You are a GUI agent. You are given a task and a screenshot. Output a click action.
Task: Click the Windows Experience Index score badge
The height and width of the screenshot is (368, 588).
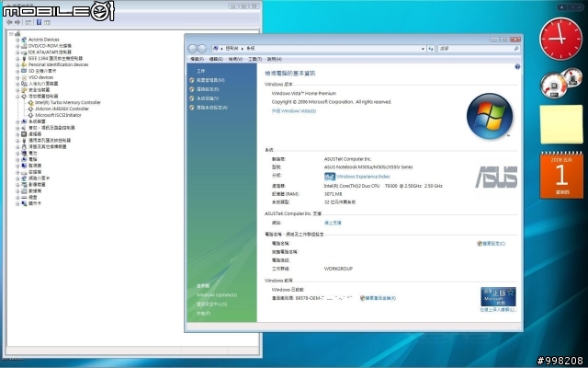[330, 177]
